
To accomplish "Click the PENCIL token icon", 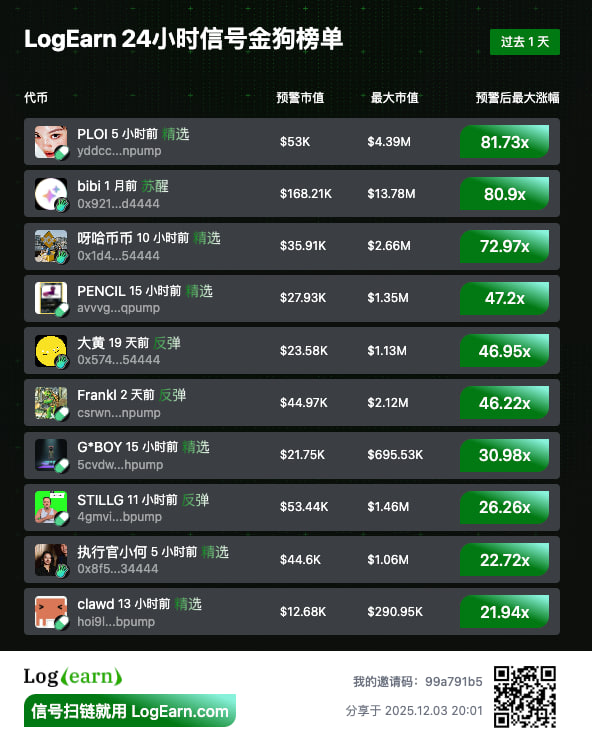I will coord(51,298).
